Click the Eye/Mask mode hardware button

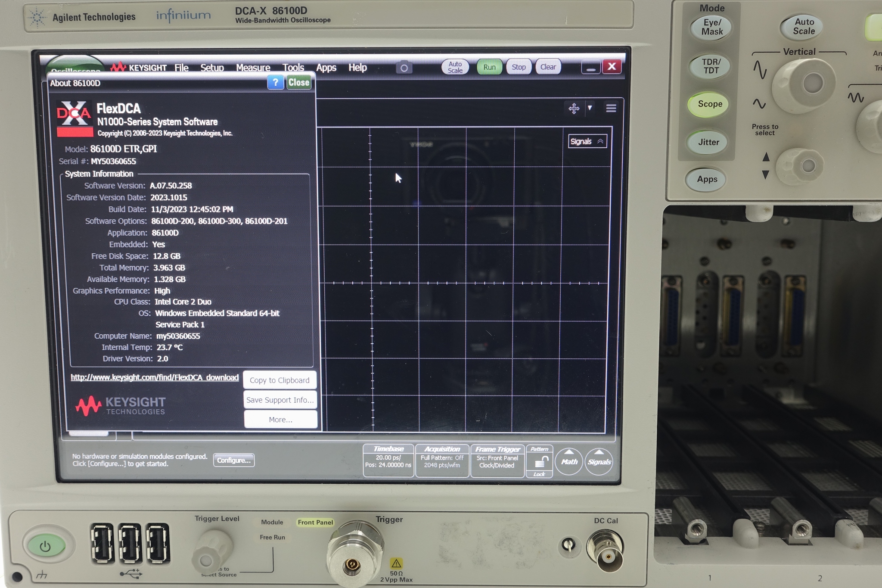[711, 27]
